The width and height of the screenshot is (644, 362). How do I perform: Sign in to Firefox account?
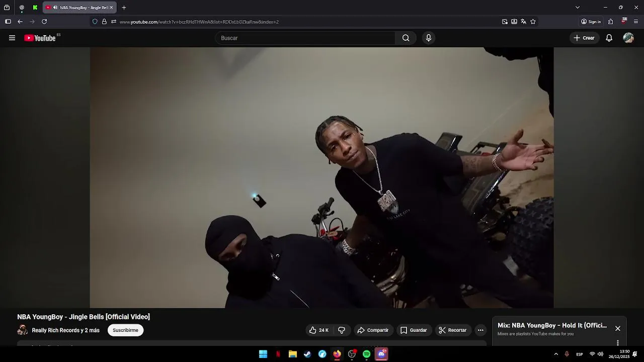591,22
